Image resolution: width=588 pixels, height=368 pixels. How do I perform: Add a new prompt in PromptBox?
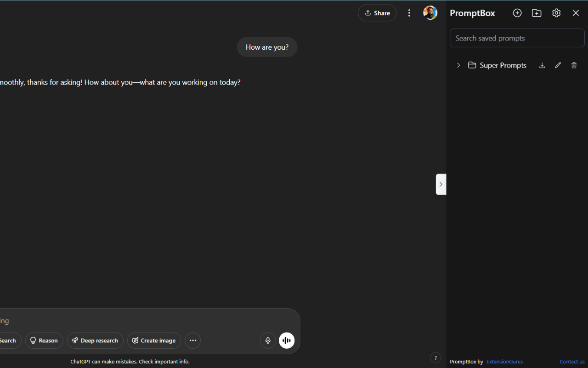[517, 13]
